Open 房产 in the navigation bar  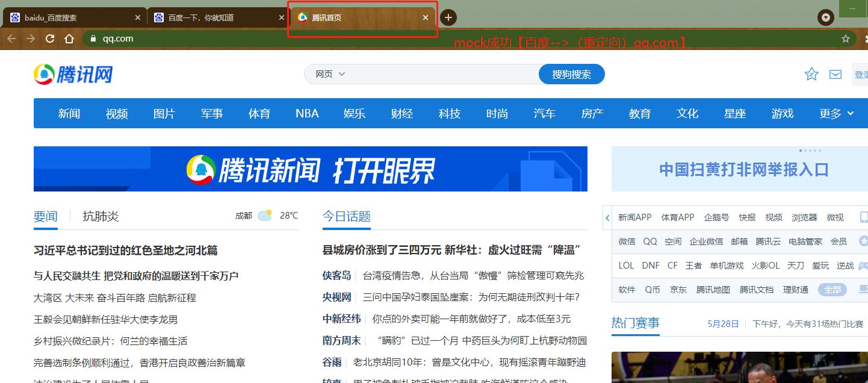pos(592,113)
